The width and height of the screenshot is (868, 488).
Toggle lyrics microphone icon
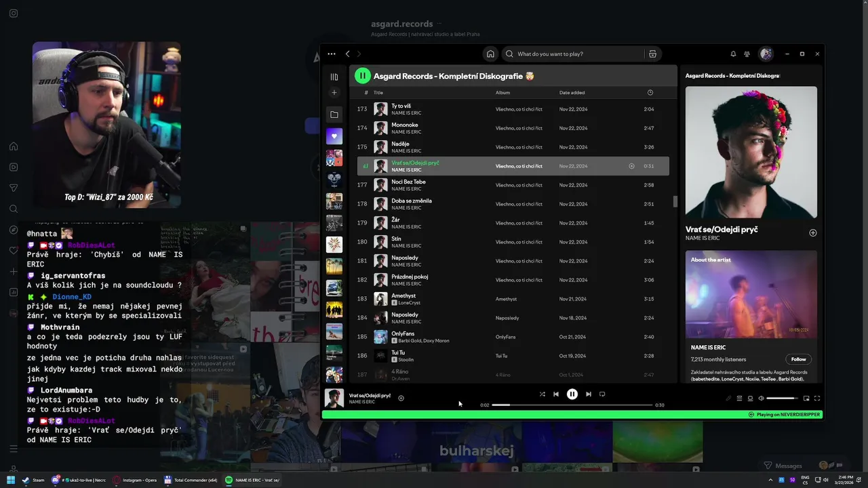click(729, 399)
